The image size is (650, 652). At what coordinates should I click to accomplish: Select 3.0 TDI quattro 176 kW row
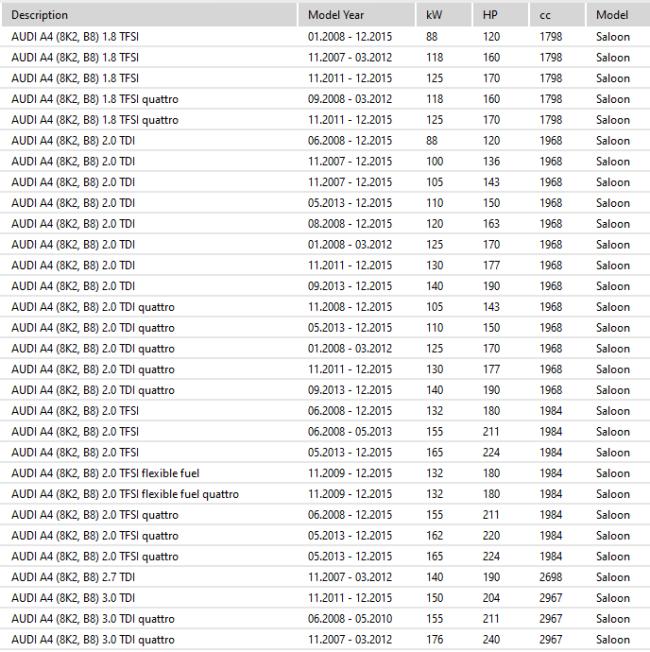pyautogui.click(x=325, y=640)
